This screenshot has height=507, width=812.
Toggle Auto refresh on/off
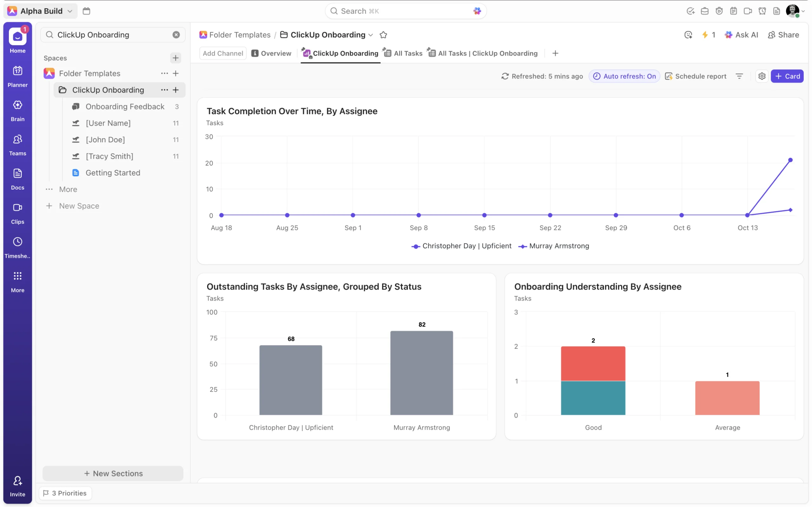click(624, 76)
